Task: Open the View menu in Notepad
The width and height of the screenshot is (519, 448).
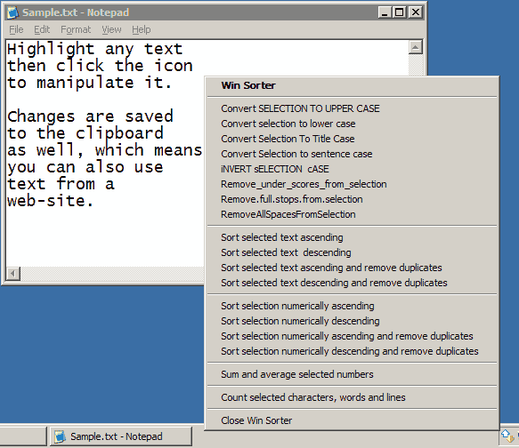Action: click(111, 30)
